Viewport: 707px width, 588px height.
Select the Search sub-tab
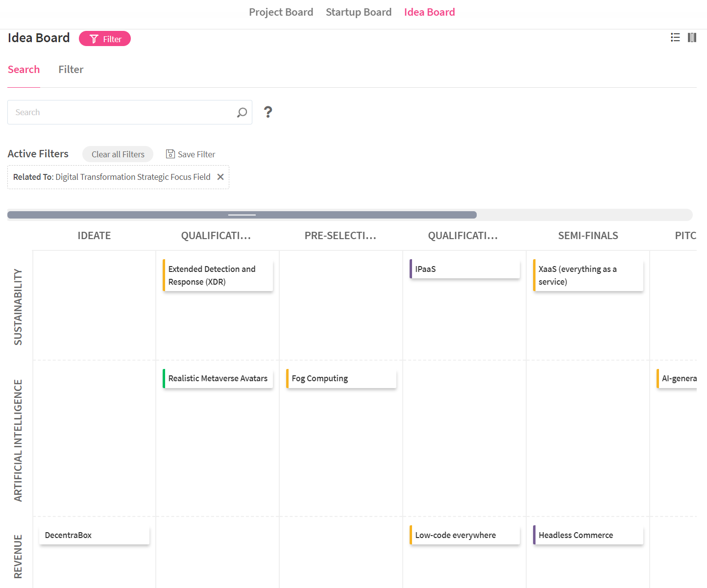click(x=24, y=70)
